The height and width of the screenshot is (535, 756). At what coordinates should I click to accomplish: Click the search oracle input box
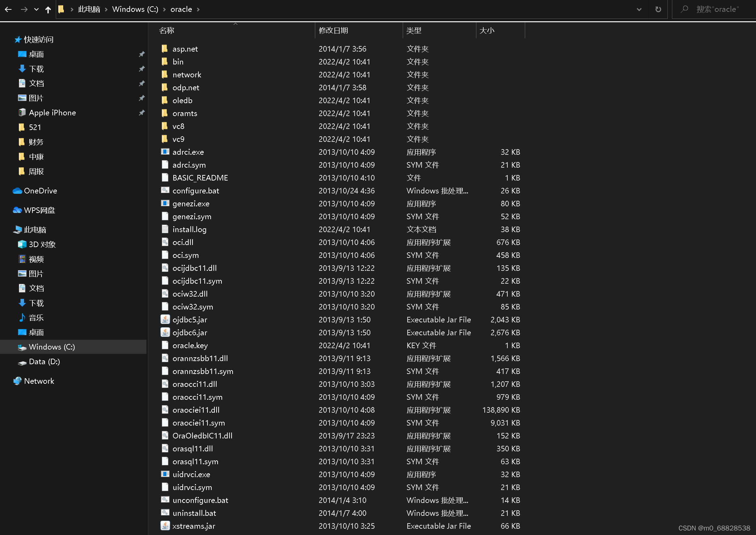pyautogui.click(x=717, y=9)
